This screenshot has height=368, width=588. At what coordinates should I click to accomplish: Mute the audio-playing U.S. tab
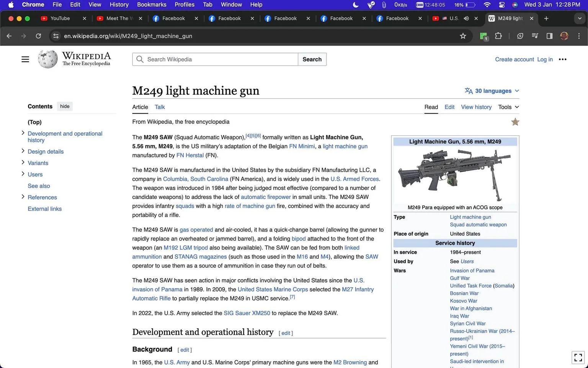tap(466, 18)
